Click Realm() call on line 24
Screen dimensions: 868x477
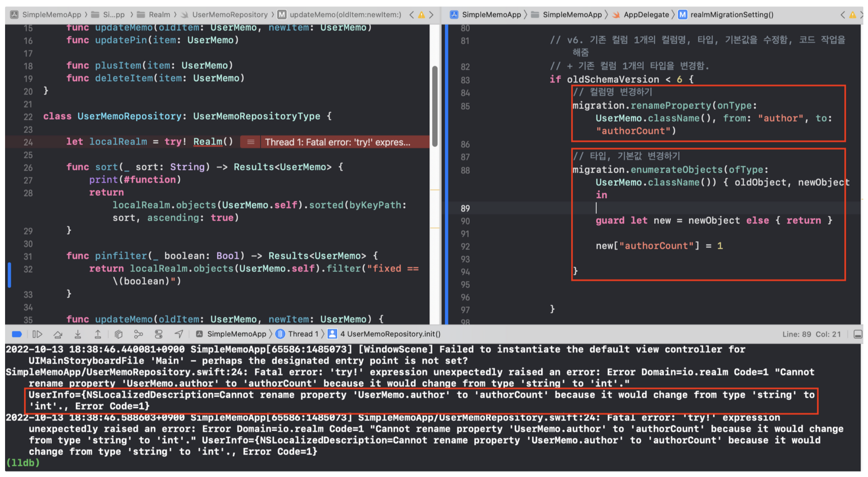pyautogui.click(x=213, y=141)
